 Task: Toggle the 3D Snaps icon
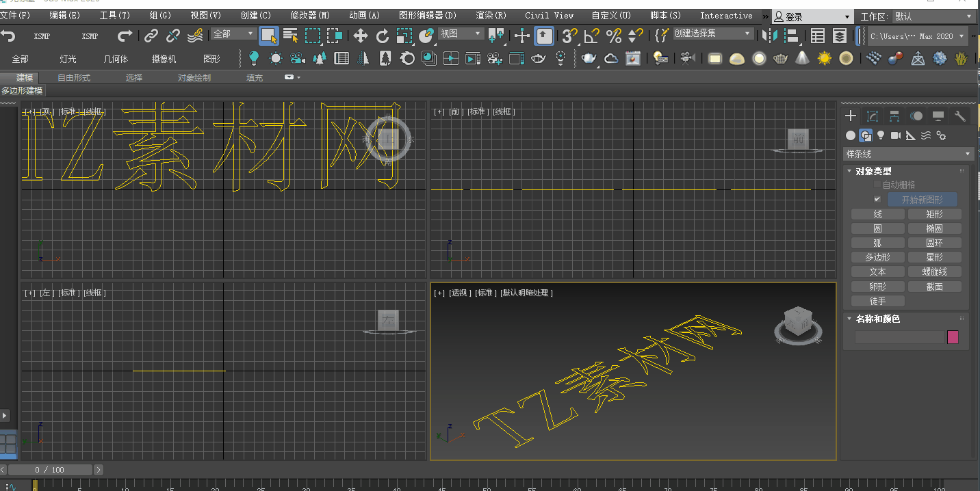[569, 36]
